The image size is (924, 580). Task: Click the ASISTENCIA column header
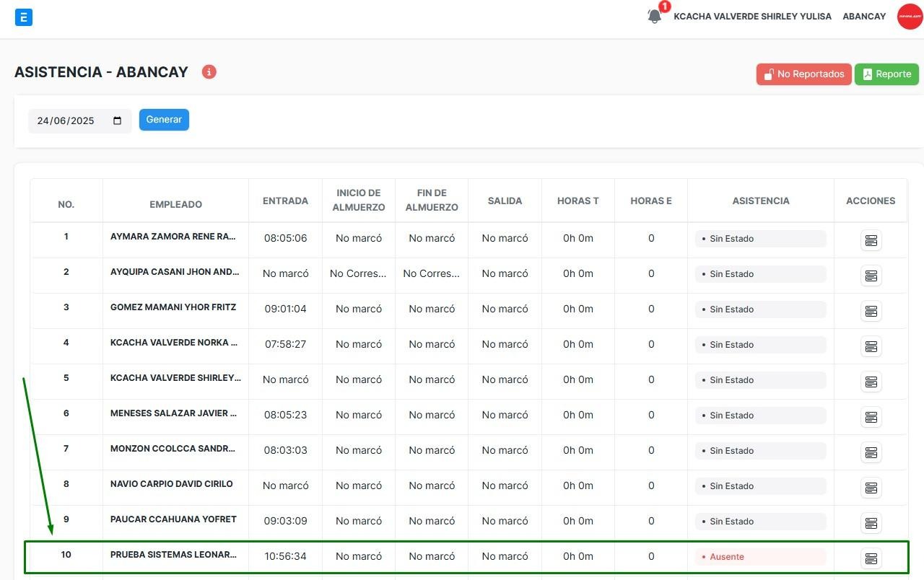click(761, 201)
